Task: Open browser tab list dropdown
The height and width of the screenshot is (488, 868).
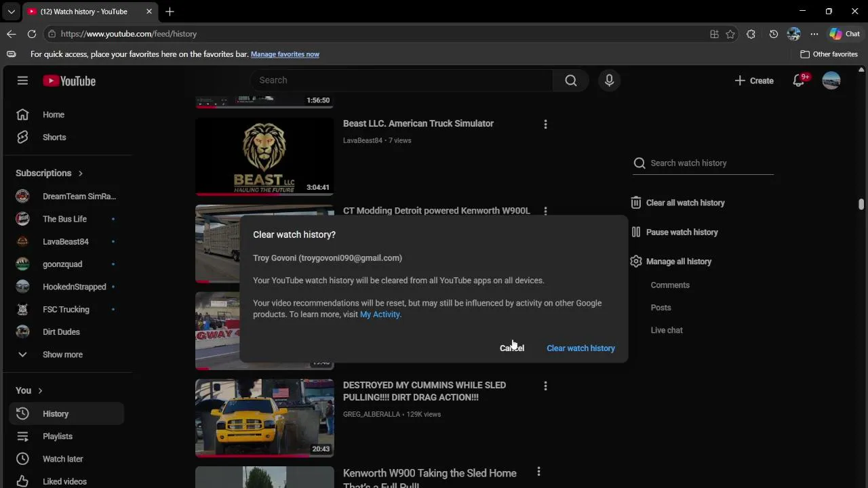Action: tap(11, 12)
